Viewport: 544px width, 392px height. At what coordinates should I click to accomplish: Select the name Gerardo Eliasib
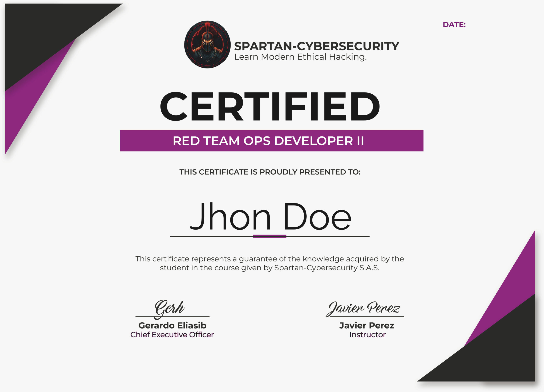[x=172, y=325]
